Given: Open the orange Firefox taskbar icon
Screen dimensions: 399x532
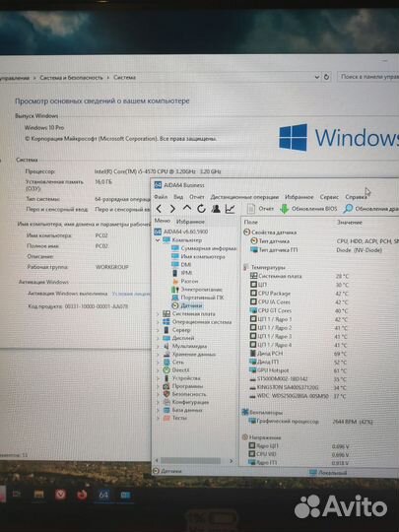Looking at the screenshot, I should (82, 495).
